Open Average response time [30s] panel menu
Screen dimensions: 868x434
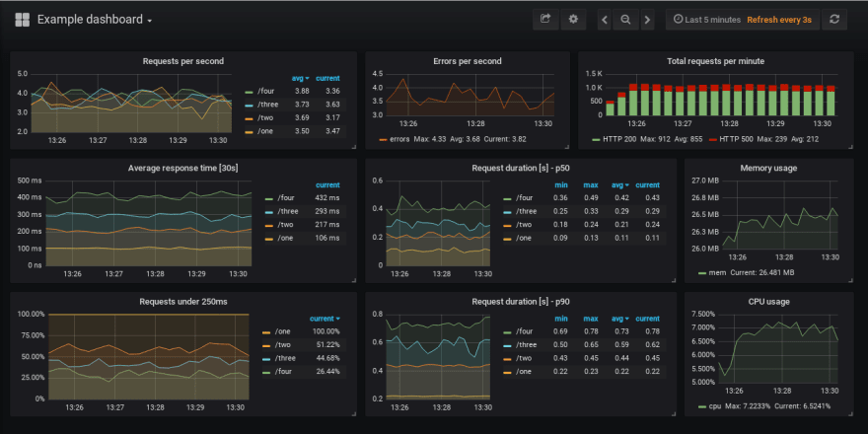point(183,168)
